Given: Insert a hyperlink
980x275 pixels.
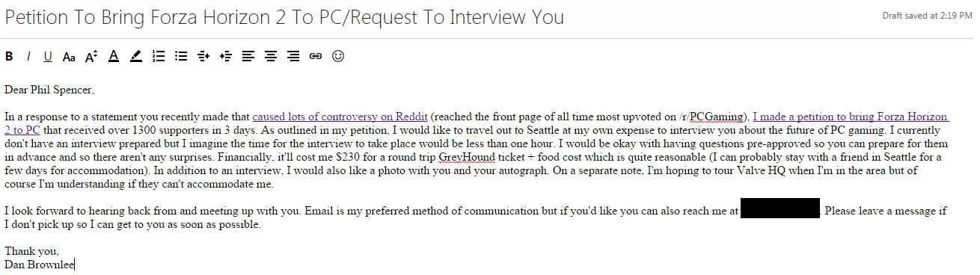Looking at the screenshot, I should coord(315,56).
